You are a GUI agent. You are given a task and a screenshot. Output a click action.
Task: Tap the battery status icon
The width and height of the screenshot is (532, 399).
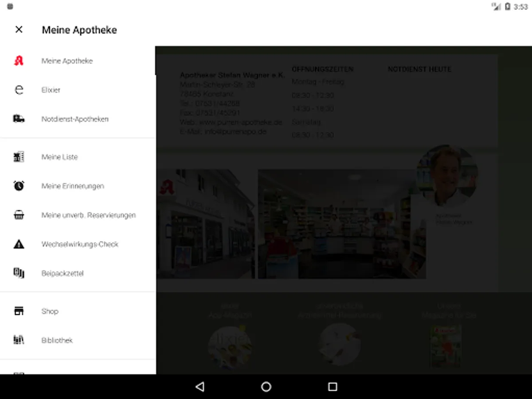508,7
